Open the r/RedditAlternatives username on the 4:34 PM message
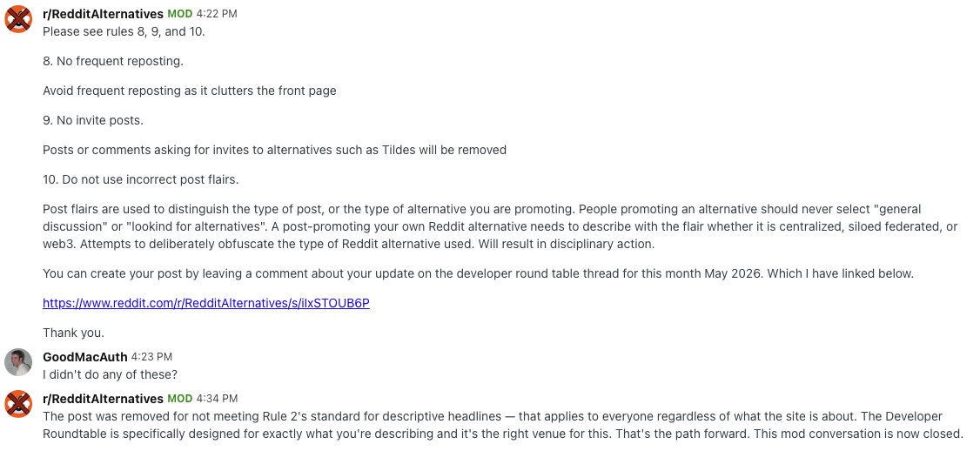The width and height of the screenshot is (980, 451). [103, 399]
